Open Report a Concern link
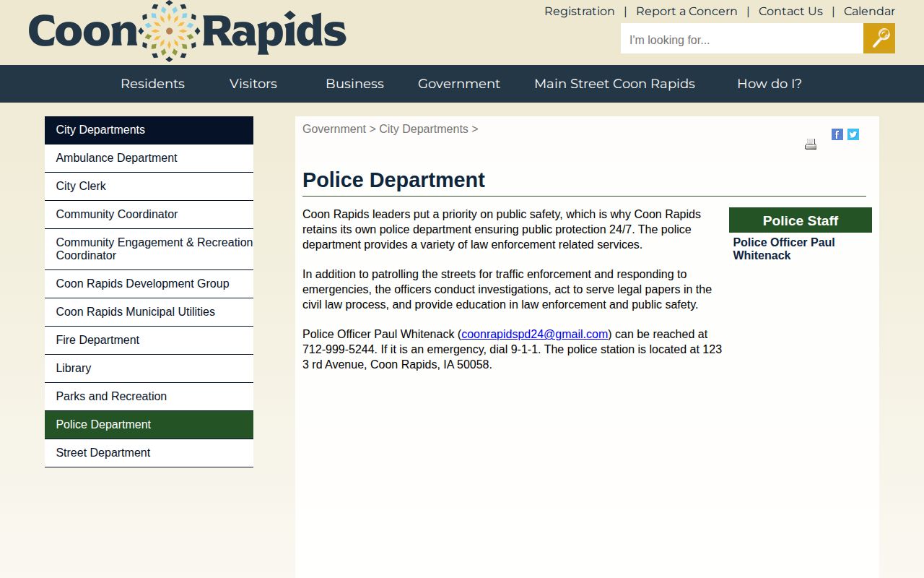Viewport: 924px width, 578px height. 687,12
